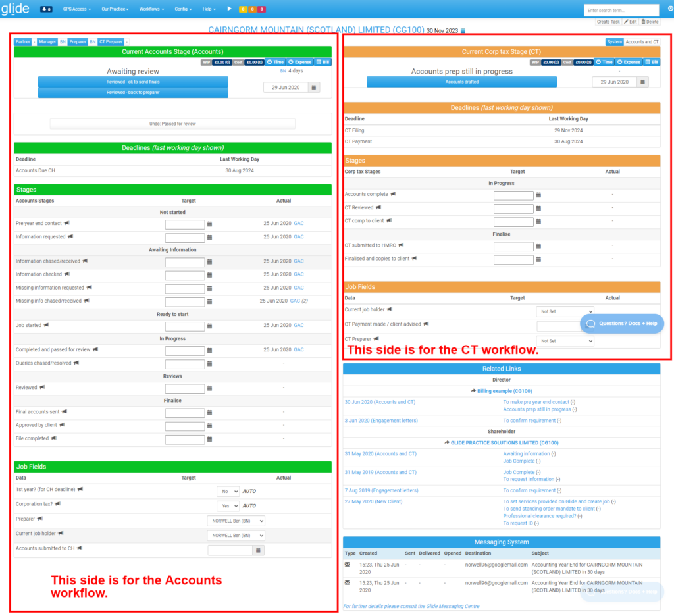
Task: Click megaphone icon beside CT Preparer field
Action: point(376,339)
